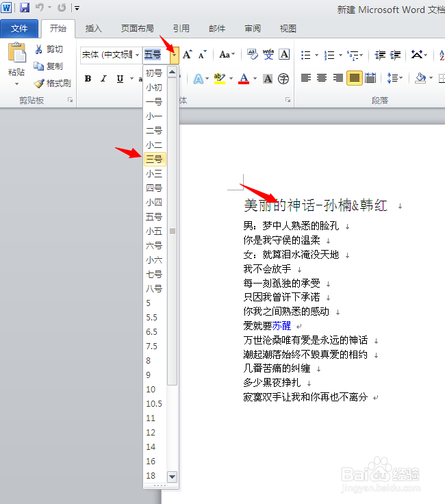Click the Character Border icon
Viewport: 445px width, 504px height.
tap(284, 54)
